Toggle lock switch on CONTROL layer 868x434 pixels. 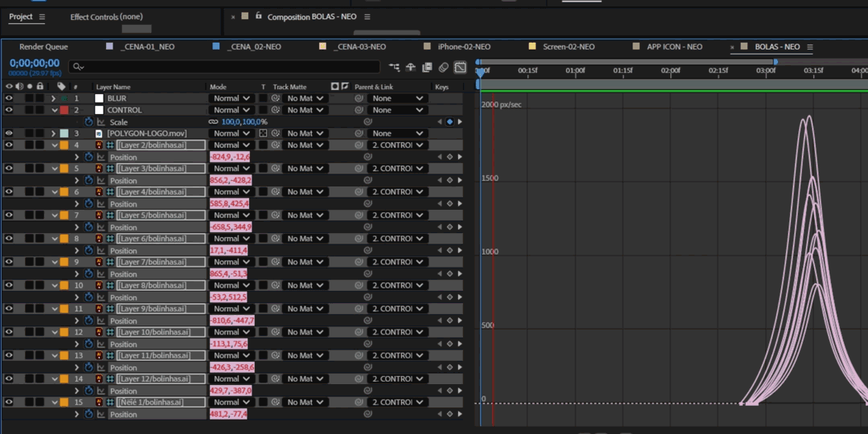click(40, 110)
